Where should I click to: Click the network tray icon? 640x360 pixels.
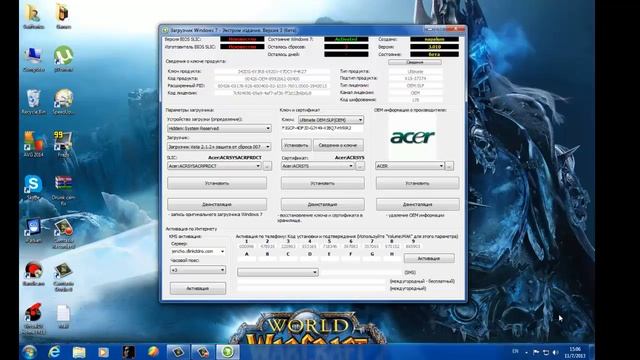tap(546, 352)
